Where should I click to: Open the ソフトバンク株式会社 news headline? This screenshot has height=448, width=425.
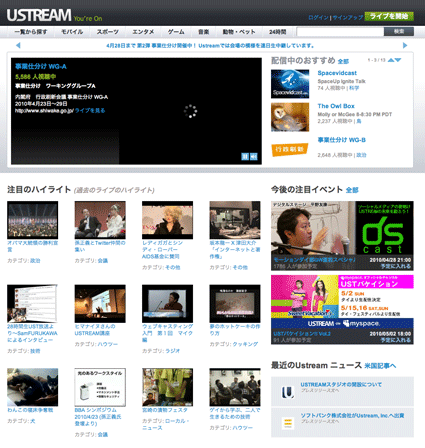pyautogui.click(x=352, y=415)
